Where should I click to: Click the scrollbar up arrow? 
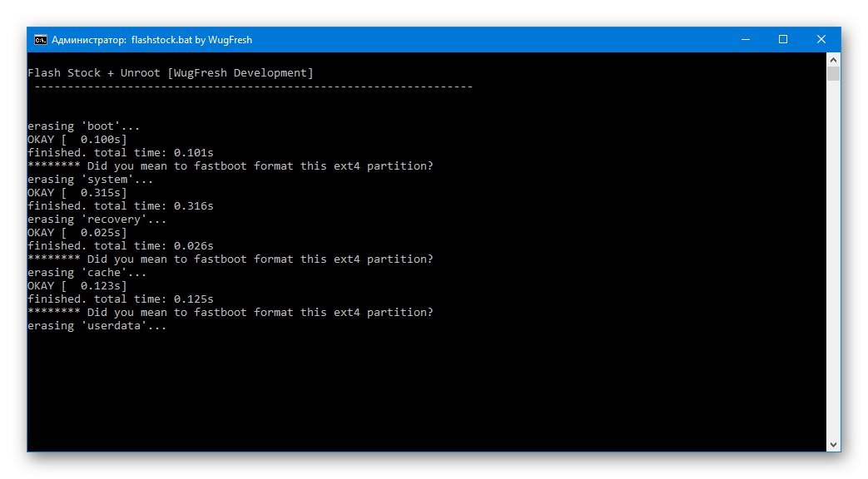point(833,59)
